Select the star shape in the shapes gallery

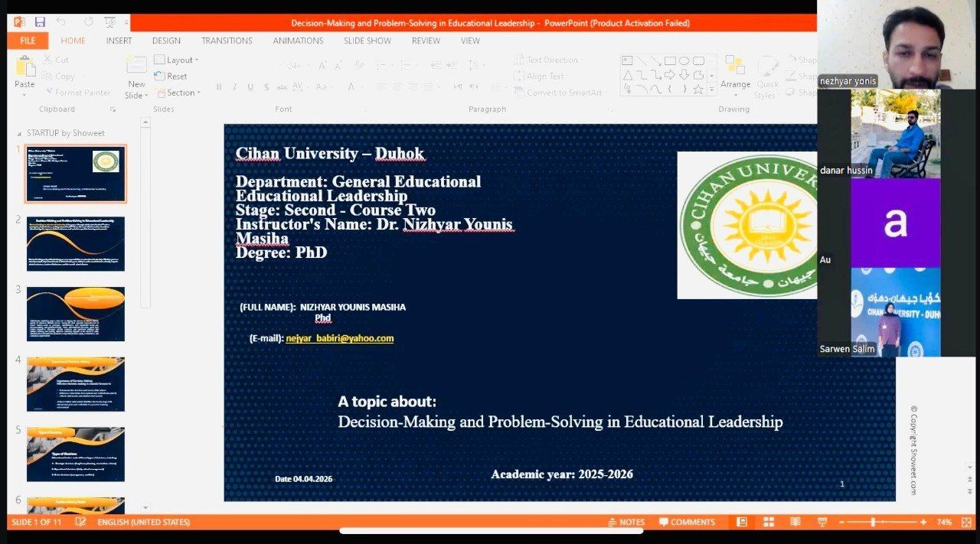pyautogui.click(x=697, y=89)
